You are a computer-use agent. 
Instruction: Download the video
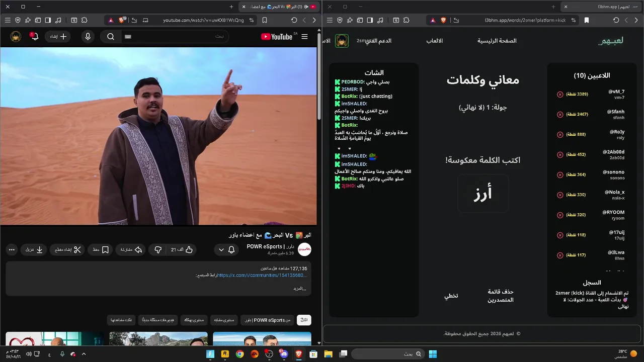pos(34,249)
